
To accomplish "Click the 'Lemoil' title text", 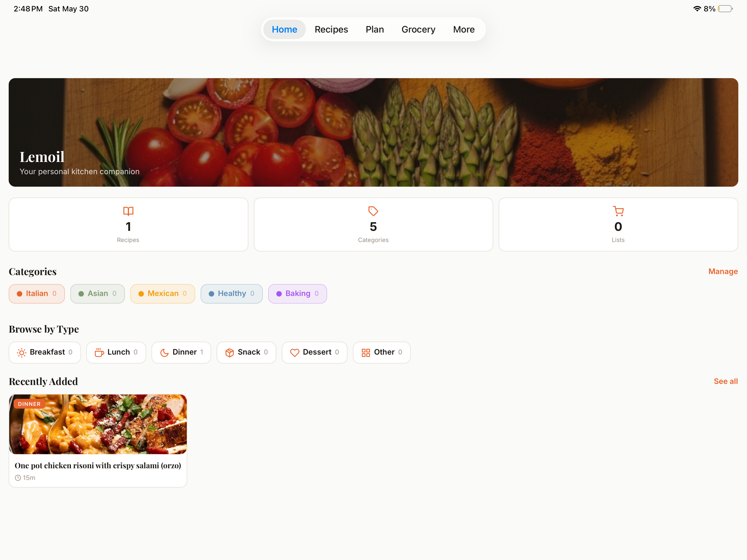I will click(42, 157).
